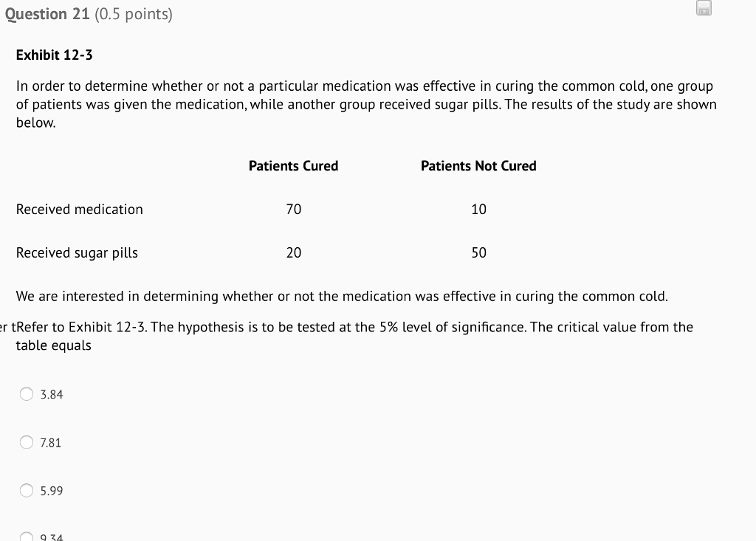This screenshot has width=756, height=541.
Task: Click the Received sugar pills row label
Action: tap(77, 252)
